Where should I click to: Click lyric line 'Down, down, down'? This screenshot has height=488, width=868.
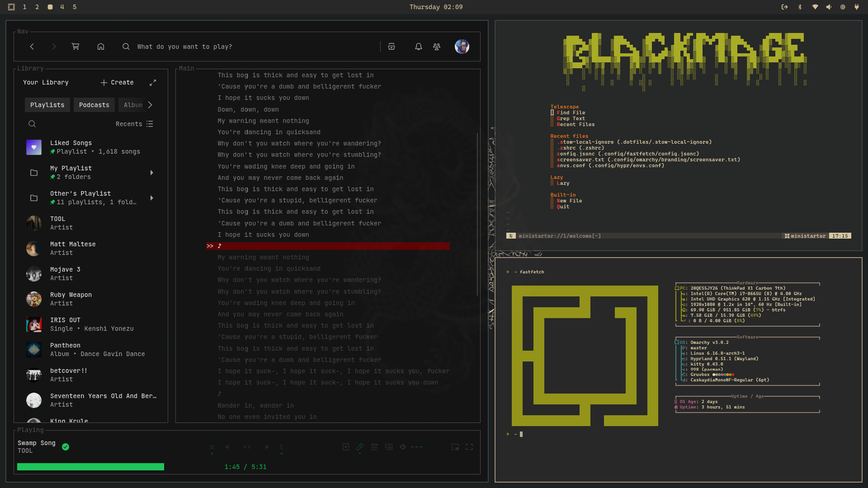[x=248, y=109]
